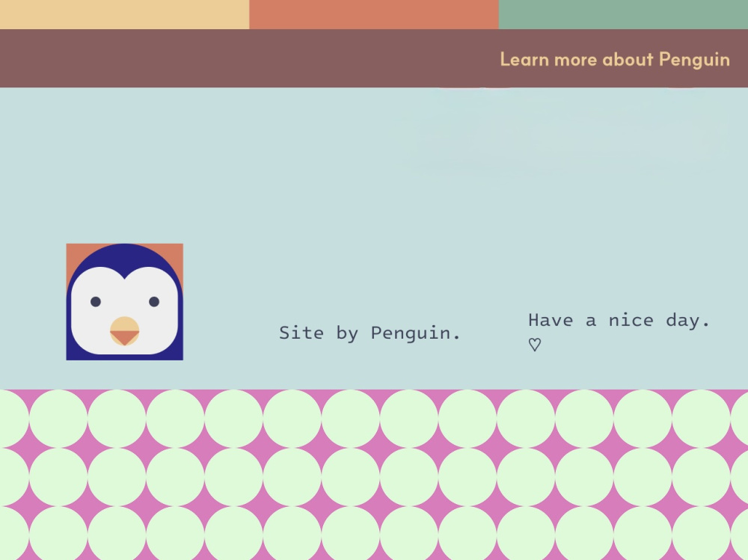Click the heart symbol below nice day

tap(535, 345)
